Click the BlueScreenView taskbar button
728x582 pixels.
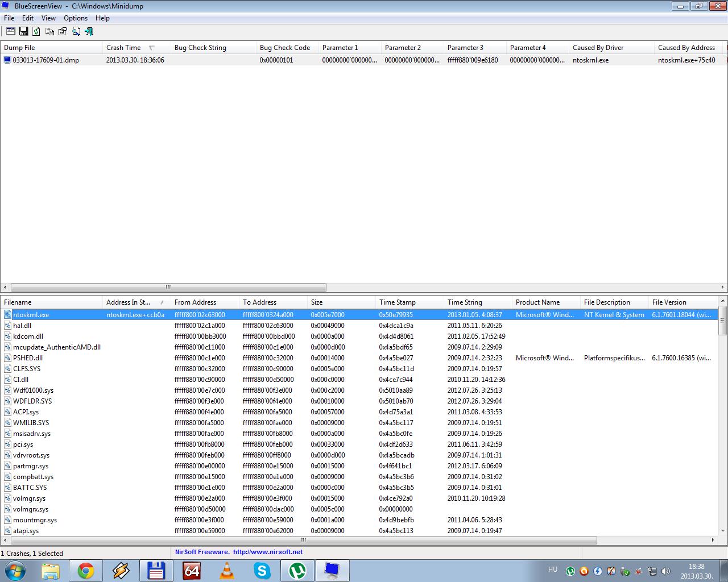pos(333,571)
